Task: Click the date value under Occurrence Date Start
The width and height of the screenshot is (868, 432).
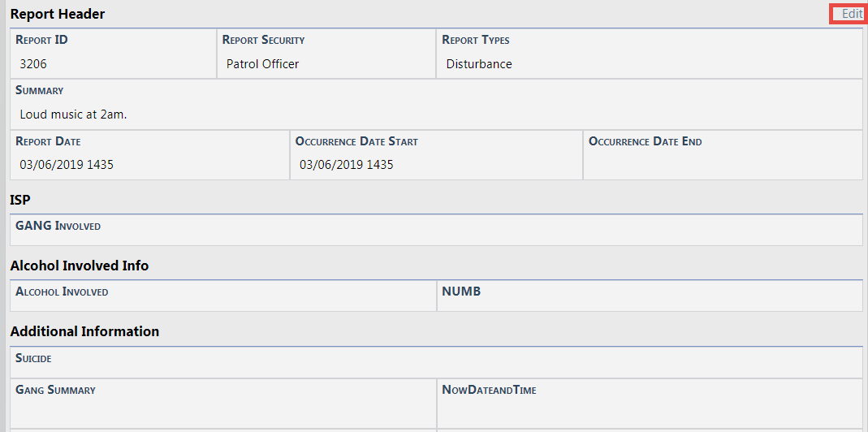Action: point(347,165)
